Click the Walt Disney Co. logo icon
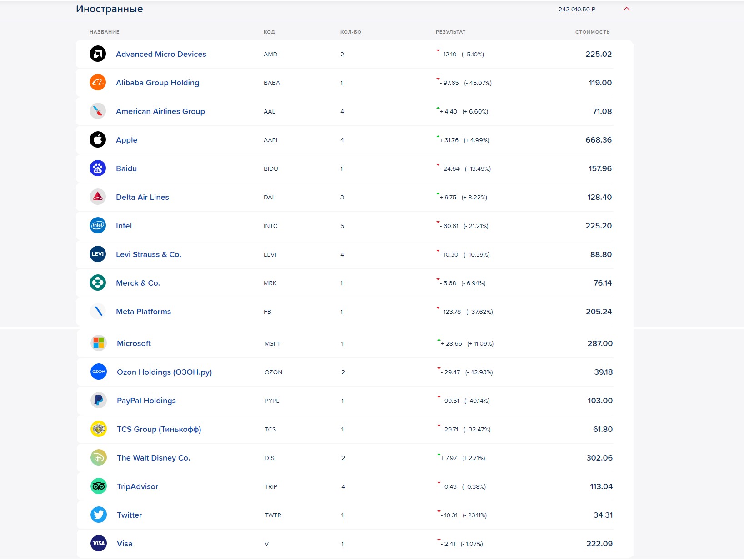The image size is (744, 560). (x=99, y=458)
